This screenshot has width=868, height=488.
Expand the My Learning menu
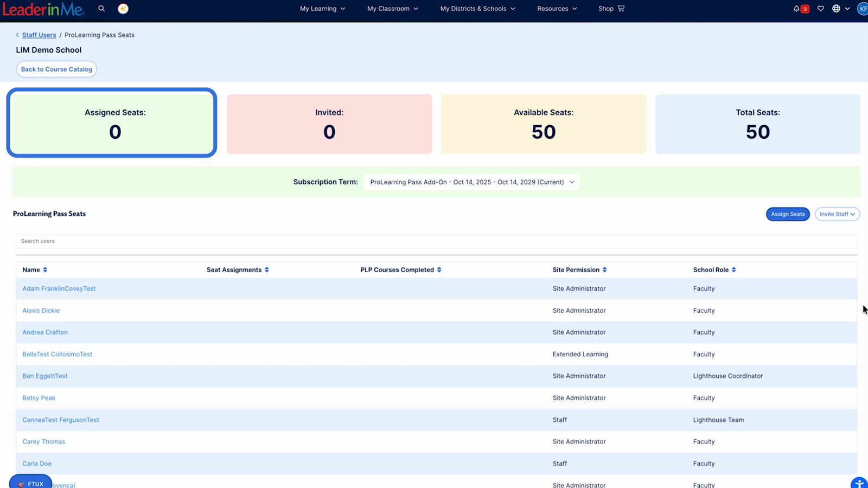click(x=322, y=9)
